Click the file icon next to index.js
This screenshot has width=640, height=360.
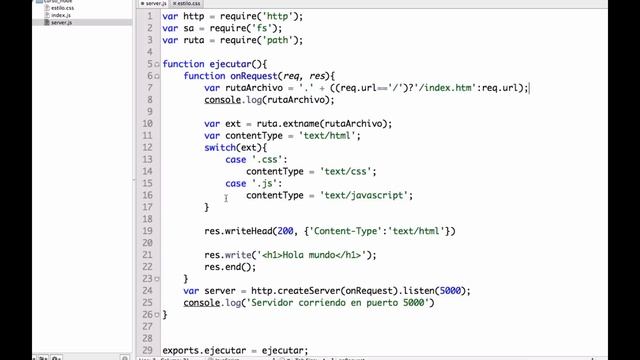click(x=47, y=15)
